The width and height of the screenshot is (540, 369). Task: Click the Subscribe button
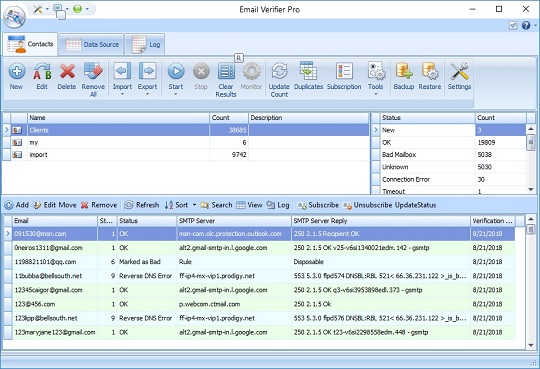click(x=318, y=205)
